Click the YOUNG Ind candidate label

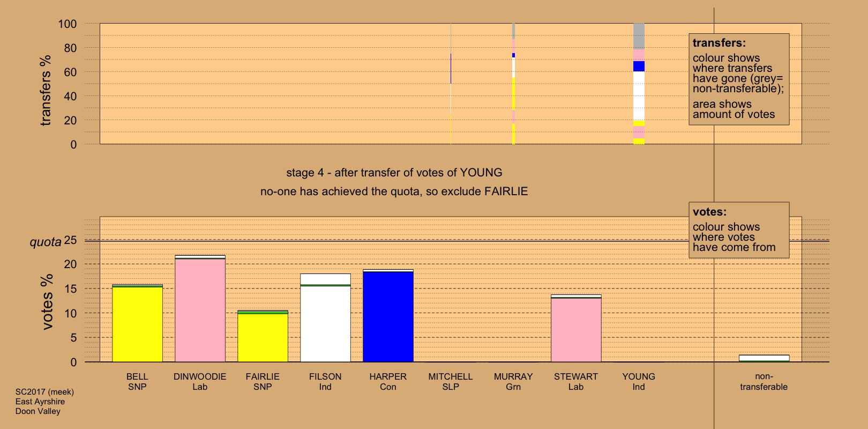pos(639,381)
